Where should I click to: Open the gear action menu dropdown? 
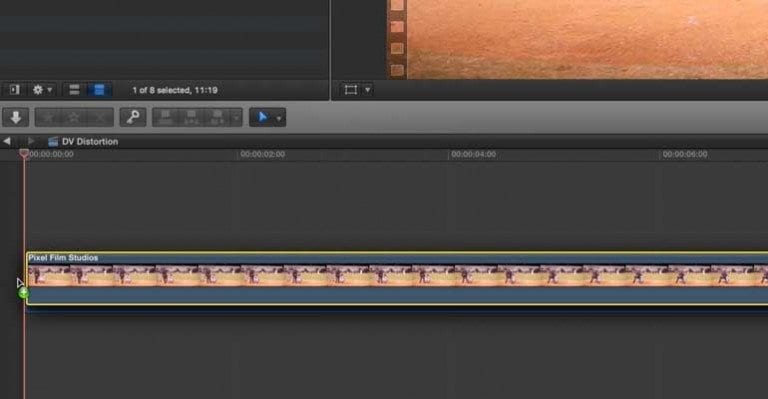tap(42, 90)
